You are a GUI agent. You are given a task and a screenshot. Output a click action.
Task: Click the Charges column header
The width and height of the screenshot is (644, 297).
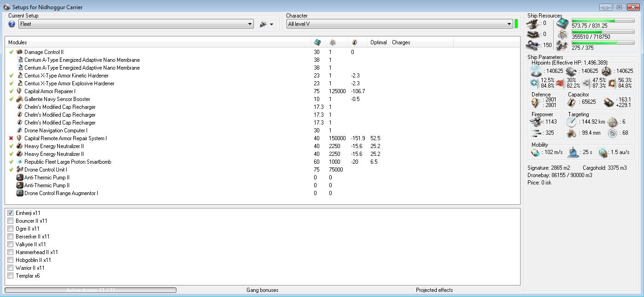coord(422,42)
